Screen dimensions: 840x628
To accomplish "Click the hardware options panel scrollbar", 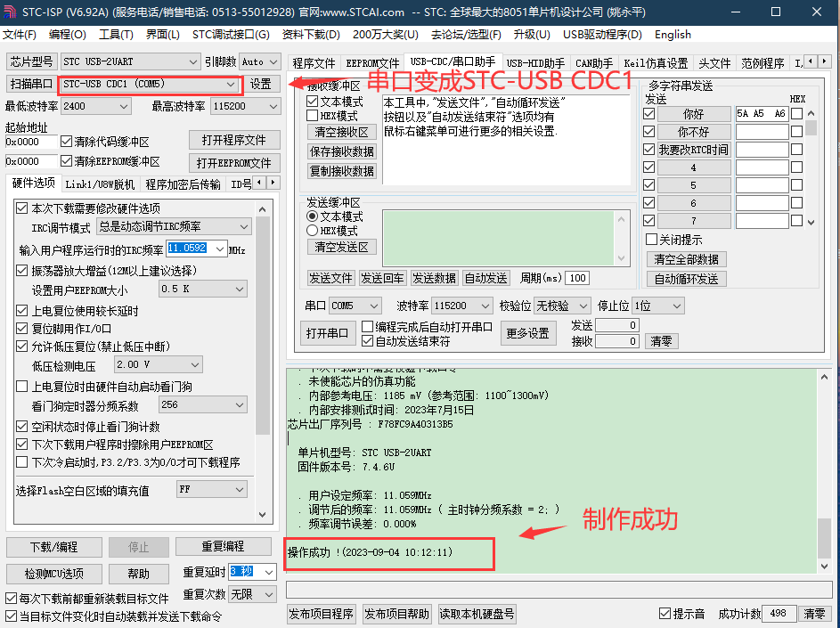I will click(263, 362).
